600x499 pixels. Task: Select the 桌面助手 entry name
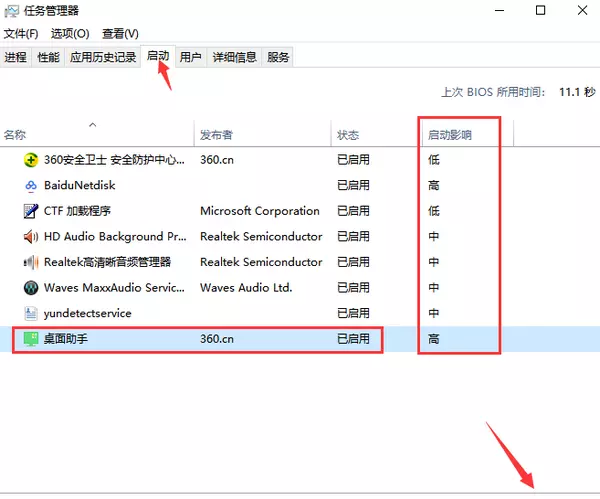click(x=66, y=339)
